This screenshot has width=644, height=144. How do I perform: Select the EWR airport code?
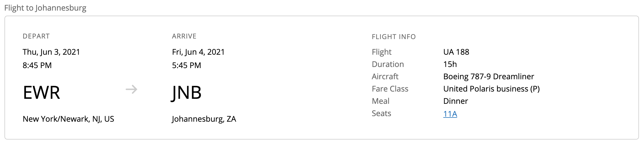41,93
